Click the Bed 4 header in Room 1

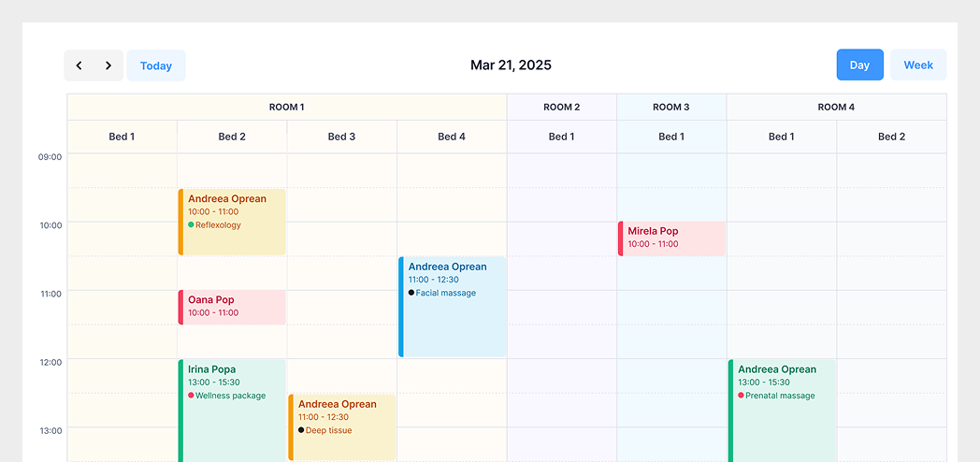click(x=452, y=137)
